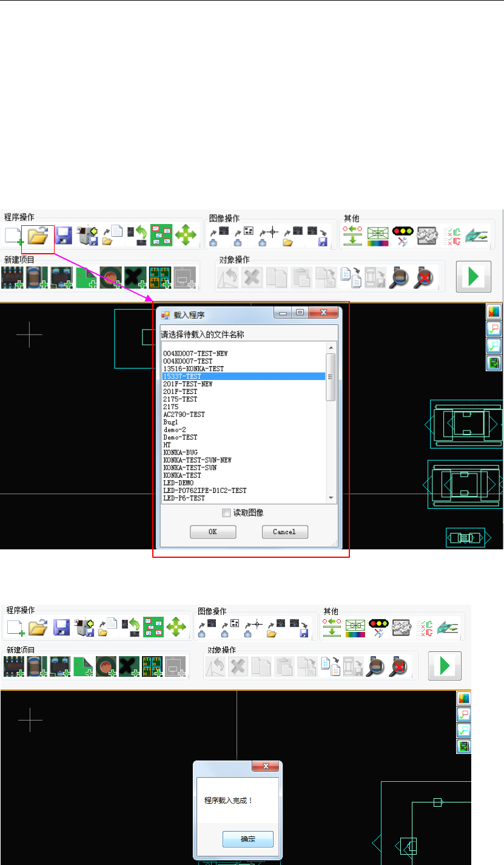This screenshot has width=504, height=865.
Task: Click color histogram side icon beside 载入程序 dialog
Action: point(493,312)
